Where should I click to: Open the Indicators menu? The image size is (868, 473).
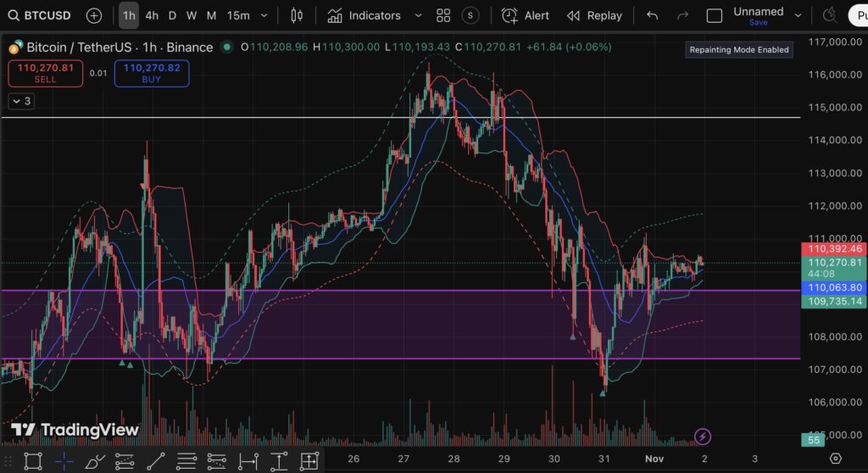tap(364, 15)
